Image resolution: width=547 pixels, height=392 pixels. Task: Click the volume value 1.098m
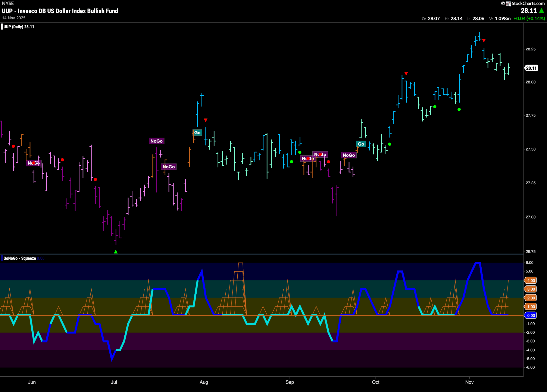[502, 19]
